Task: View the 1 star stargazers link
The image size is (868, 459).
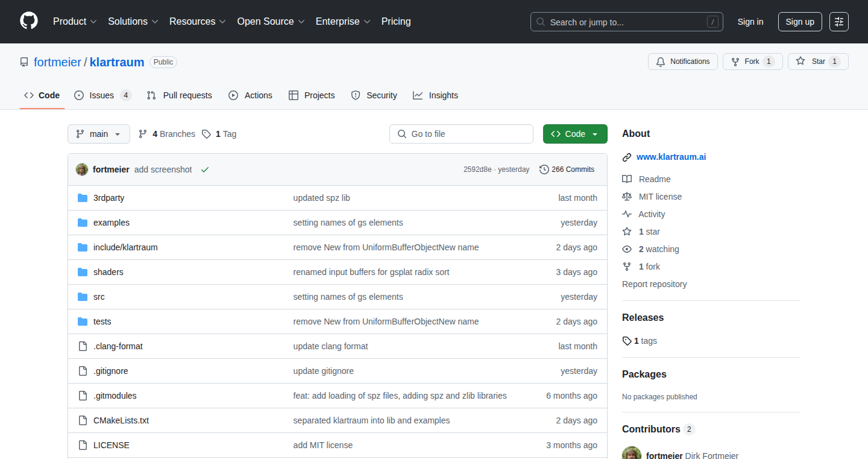Action: click(641, 232)
